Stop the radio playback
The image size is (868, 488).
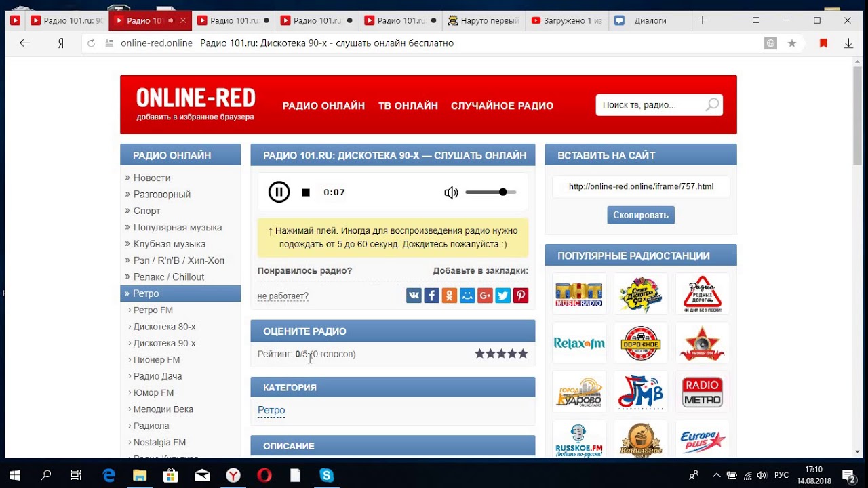pyautogui.click(x=306, y=192)
